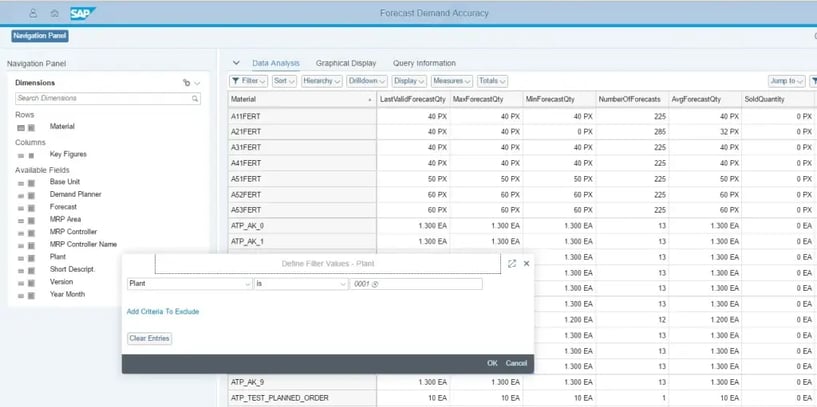
Task: Open the Display dropdown
Action: [410, 81]
